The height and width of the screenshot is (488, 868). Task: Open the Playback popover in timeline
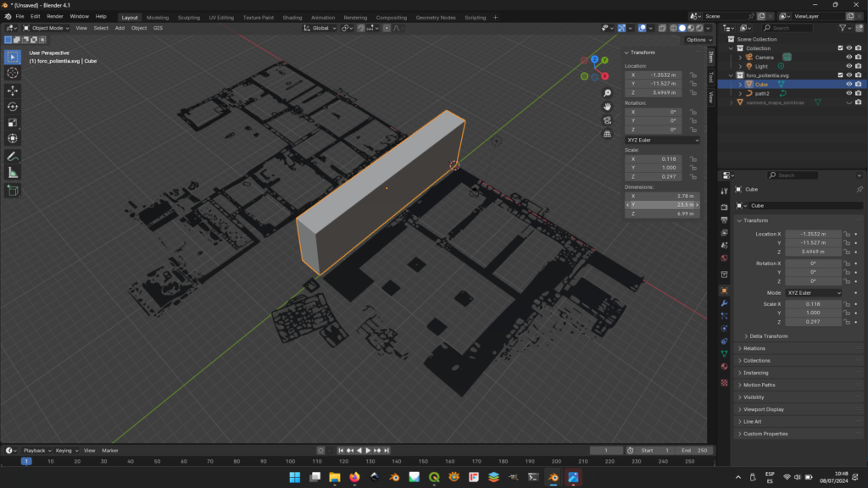point(36,451)
